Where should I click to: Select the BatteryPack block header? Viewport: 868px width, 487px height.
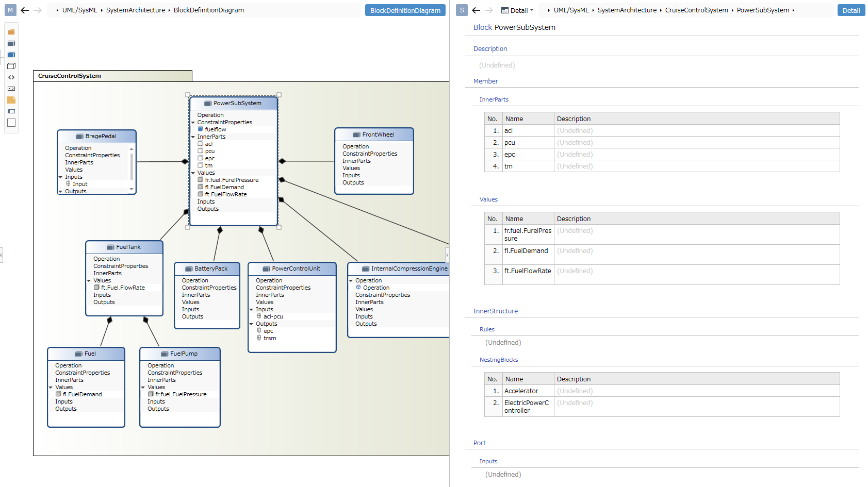(207, 268)
